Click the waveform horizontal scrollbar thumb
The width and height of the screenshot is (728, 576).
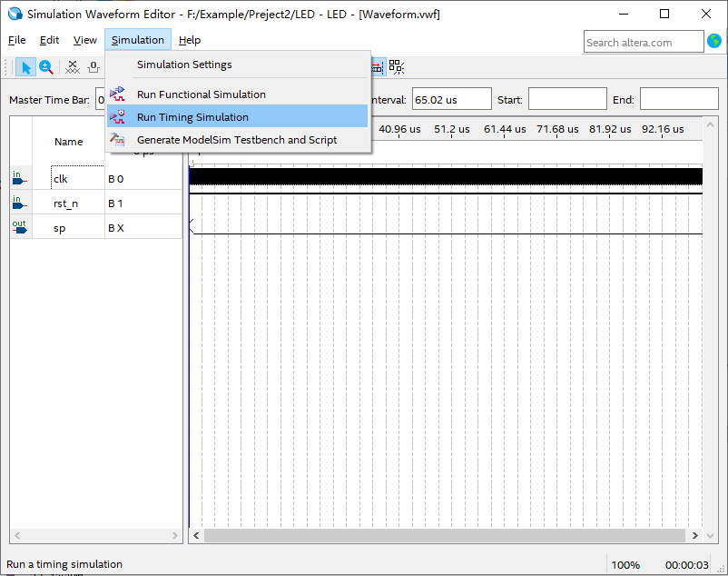445,535
